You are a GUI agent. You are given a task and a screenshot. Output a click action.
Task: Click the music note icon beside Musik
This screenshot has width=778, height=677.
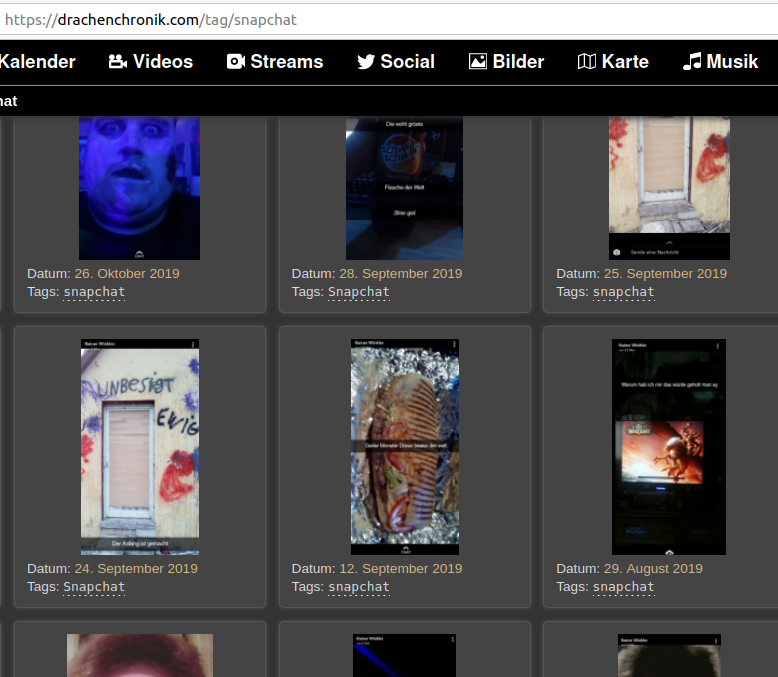[x=692, y=62]
